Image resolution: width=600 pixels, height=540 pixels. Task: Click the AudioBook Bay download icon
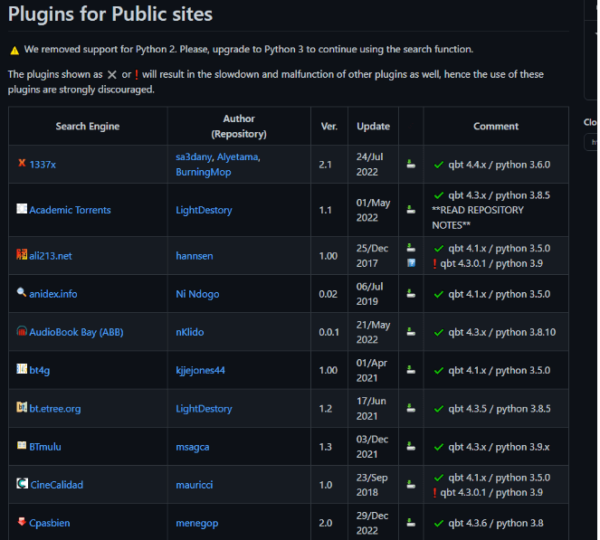411,332
